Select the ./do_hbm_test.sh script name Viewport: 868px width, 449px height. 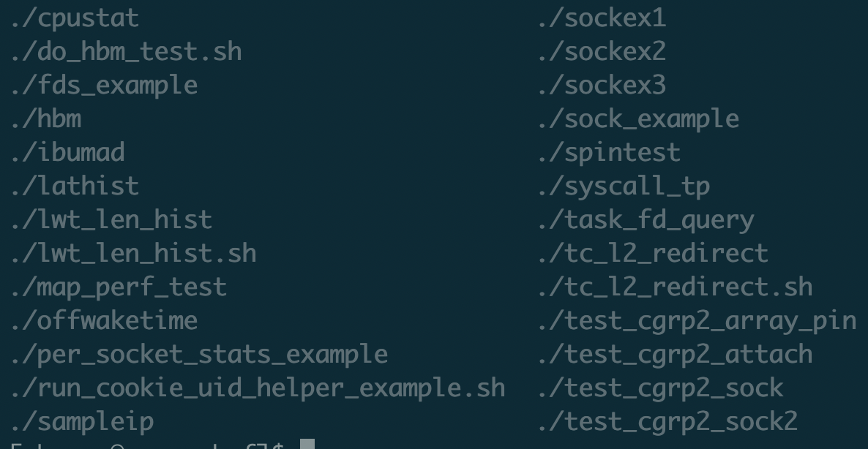pos(126,52)
